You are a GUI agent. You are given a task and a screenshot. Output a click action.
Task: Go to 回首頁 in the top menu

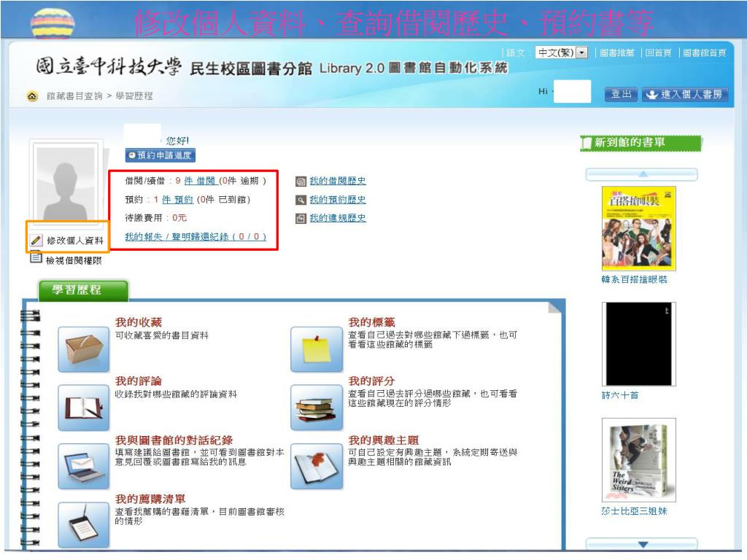click(x=658, y=52)
